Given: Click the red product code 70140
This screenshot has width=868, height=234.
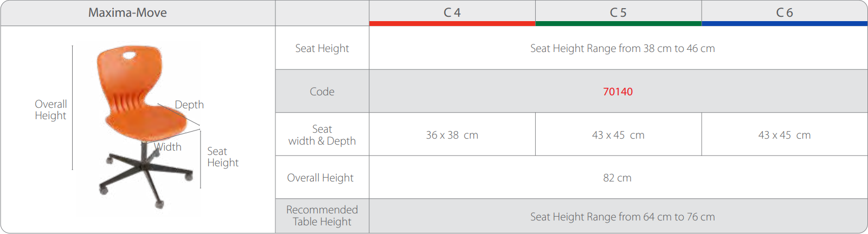Looking at the screenshot, I should tap(618, 92).
